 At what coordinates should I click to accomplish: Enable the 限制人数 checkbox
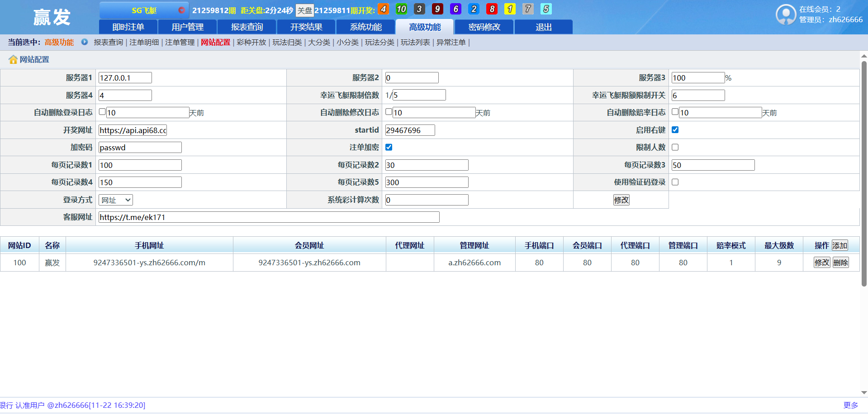675,147
